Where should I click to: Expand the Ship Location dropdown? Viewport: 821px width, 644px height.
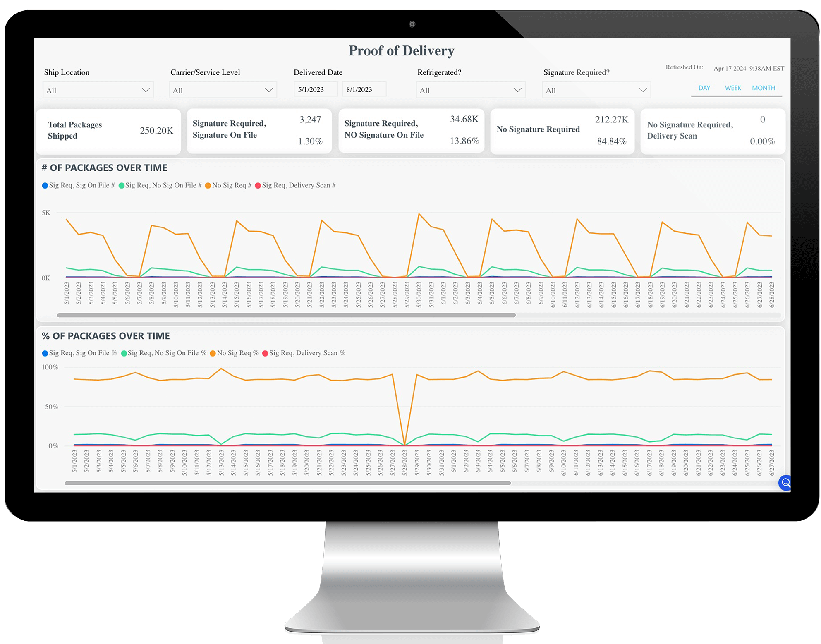point(98,90)
